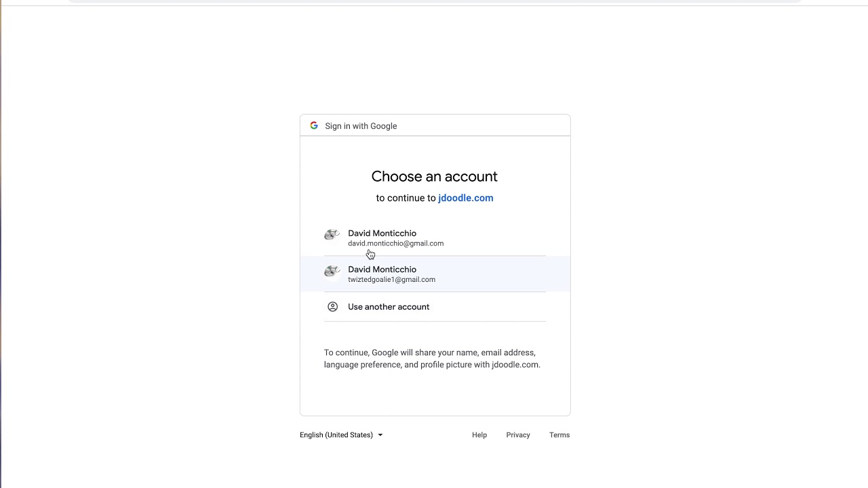This screenshot has height=488, width=868.
Task: Click the Choose an account heading
Action: point(435,176)
